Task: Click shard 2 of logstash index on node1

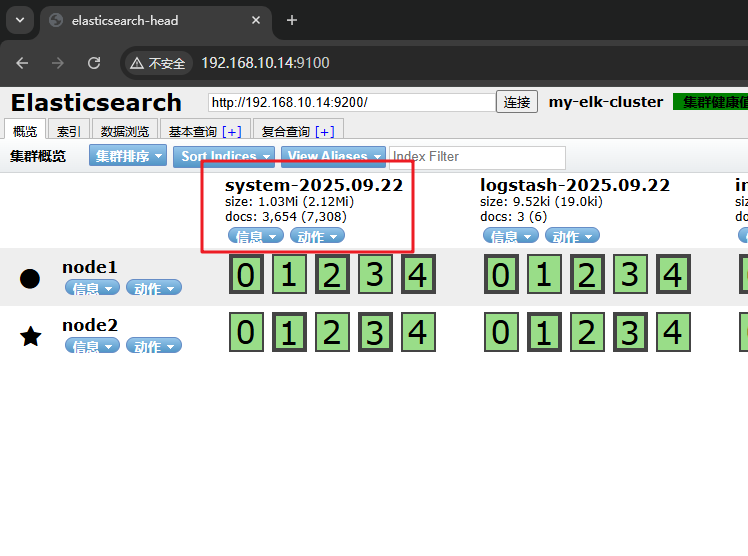Action: click(x=587, y=274)
